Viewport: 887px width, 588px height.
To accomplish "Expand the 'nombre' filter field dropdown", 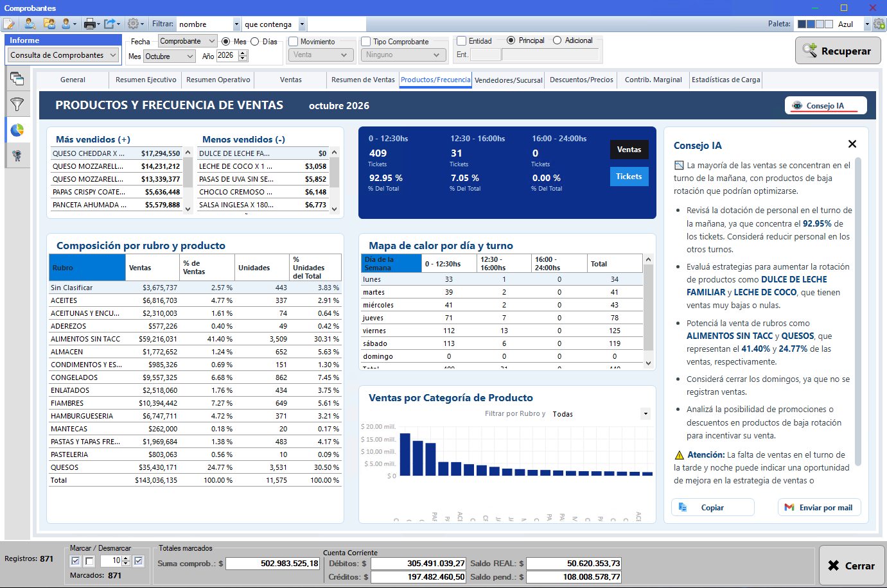I will (236, 24).
